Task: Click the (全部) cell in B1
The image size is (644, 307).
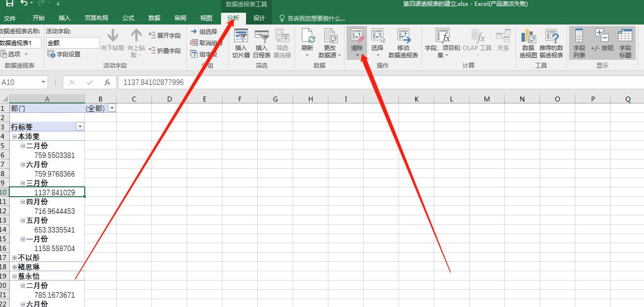Action: point(100,108)
